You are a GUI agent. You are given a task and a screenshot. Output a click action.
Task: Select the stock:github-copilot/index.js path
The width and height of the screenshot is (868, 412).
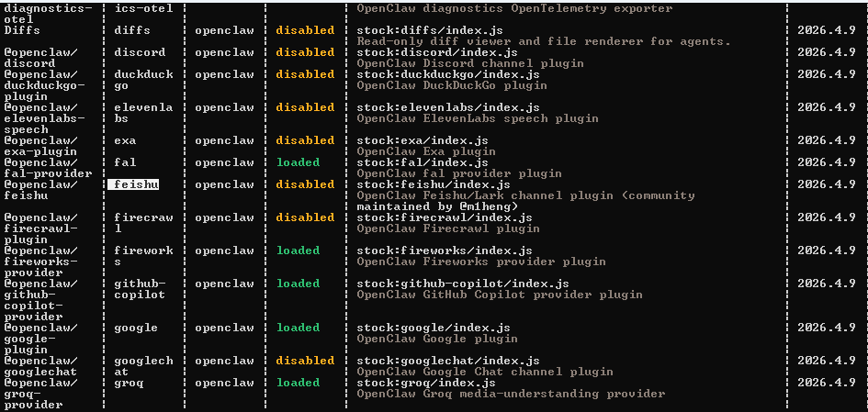(462, 284)
